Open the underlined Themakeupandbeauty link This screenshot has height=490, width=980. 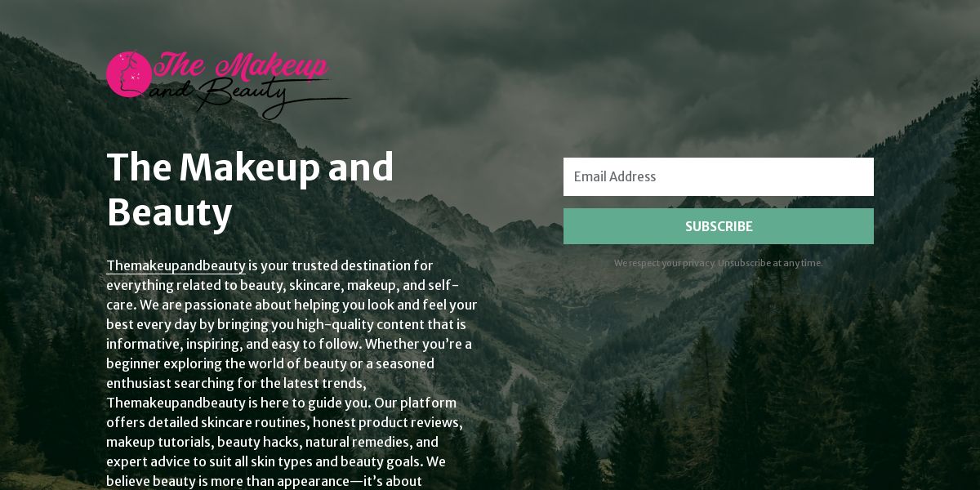(176, 265)
